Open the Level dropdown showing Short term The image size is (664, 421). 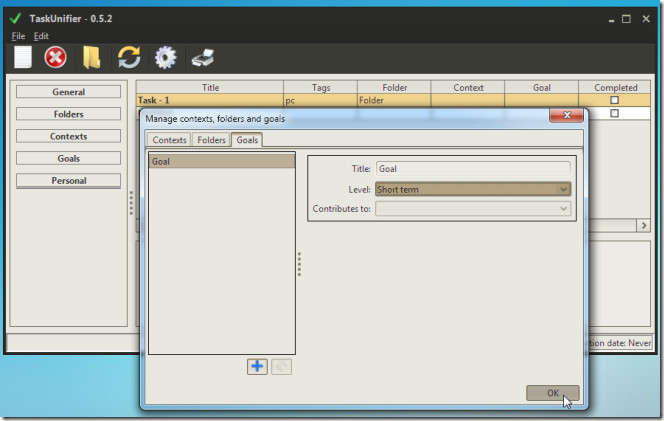(473, 189)
